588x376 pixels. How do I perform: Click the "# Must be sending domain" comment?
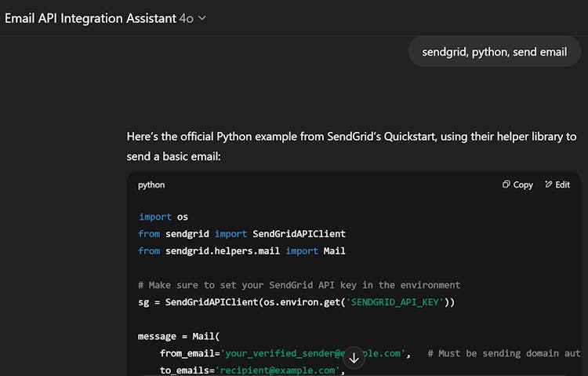pyautogui.click(x=504, y=353)
